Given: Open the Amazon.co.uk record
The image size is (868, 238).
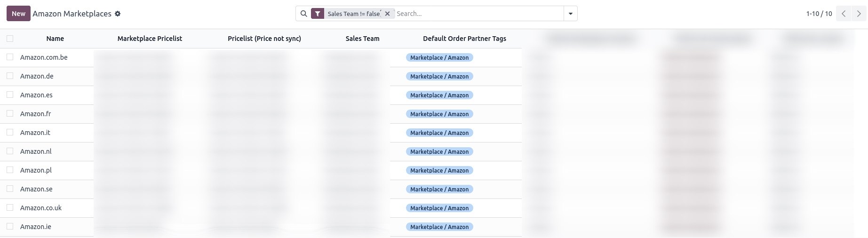Looking at the screenshot, I should coord(41,208).
